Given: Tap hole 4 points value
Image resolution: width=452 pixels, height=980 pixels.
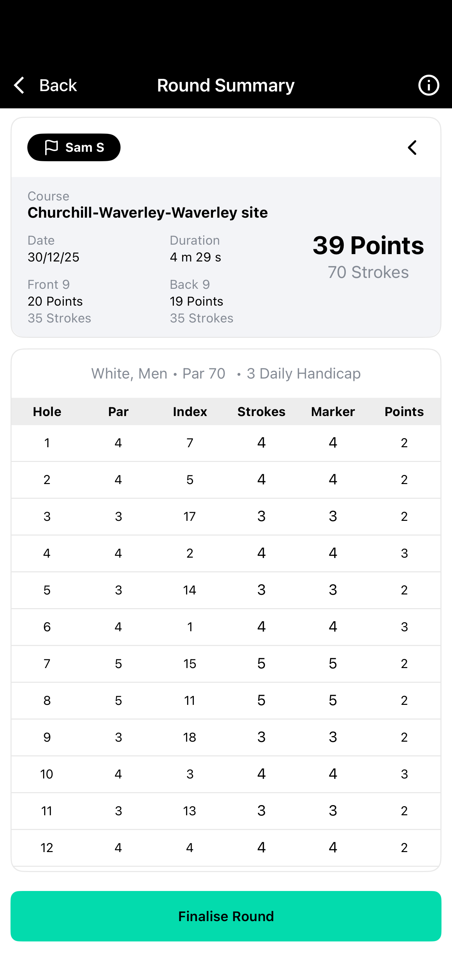Looking at the screenshot, I should [404, 553].
